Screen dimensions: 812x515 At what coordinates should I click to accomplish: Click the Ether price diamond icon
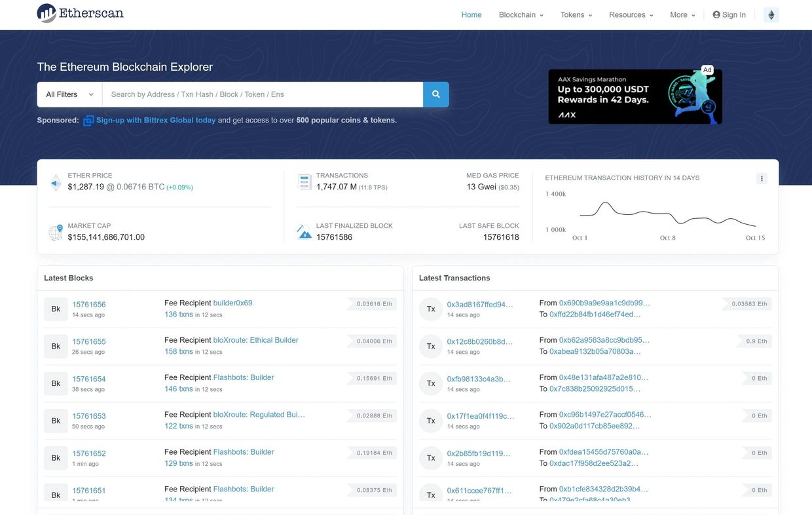coord(56,183)
